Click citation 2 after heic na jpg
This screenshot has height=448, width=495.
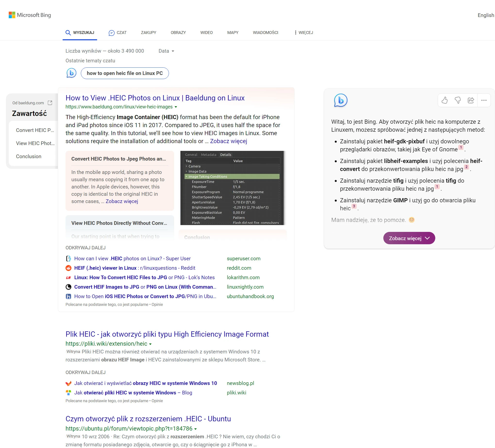point(466,167)
